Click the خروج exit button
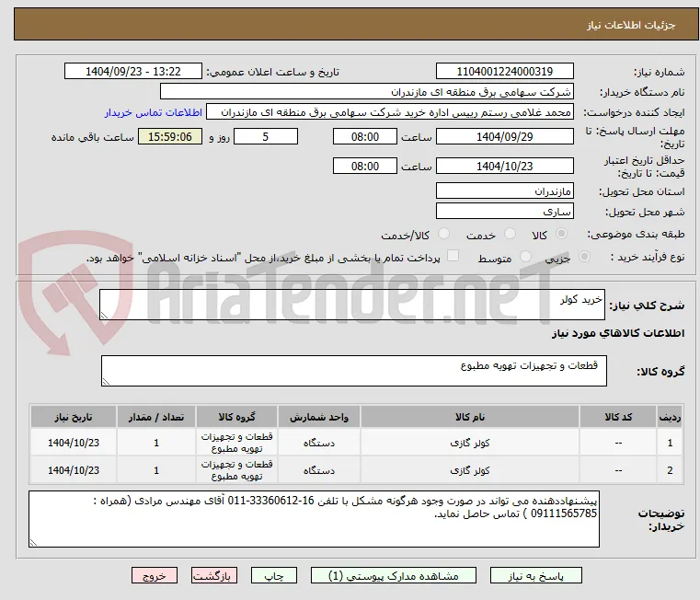The height and width of the screenshot is (600, 700). pyautogui.click(x=154, y=575)
